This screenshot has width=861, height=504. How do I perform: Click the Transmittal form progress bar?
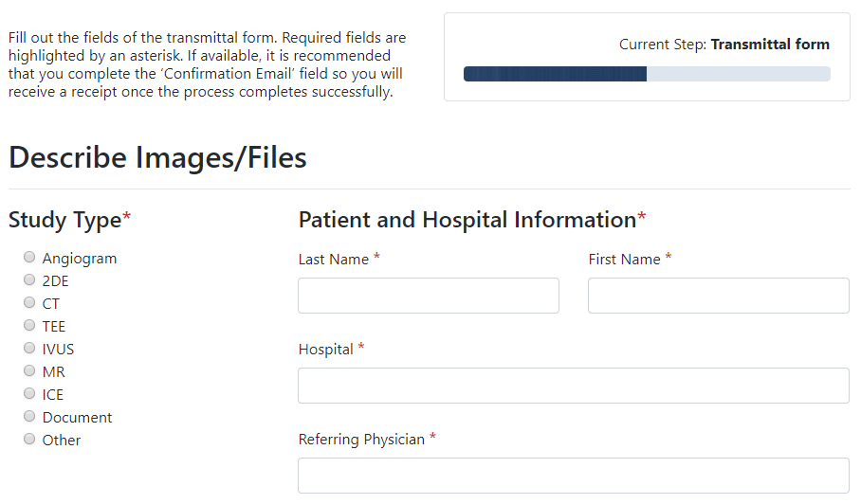click(x=646, y=74)
